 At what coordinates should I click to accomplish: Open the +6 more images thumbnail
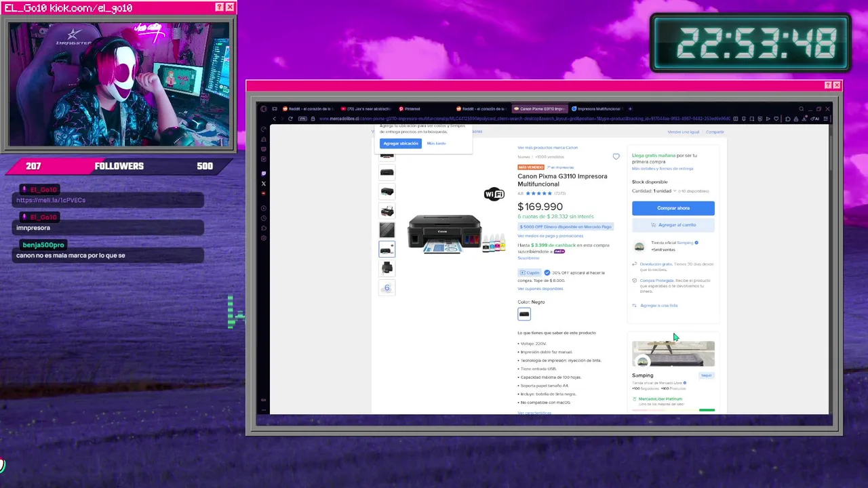(387, 287)
